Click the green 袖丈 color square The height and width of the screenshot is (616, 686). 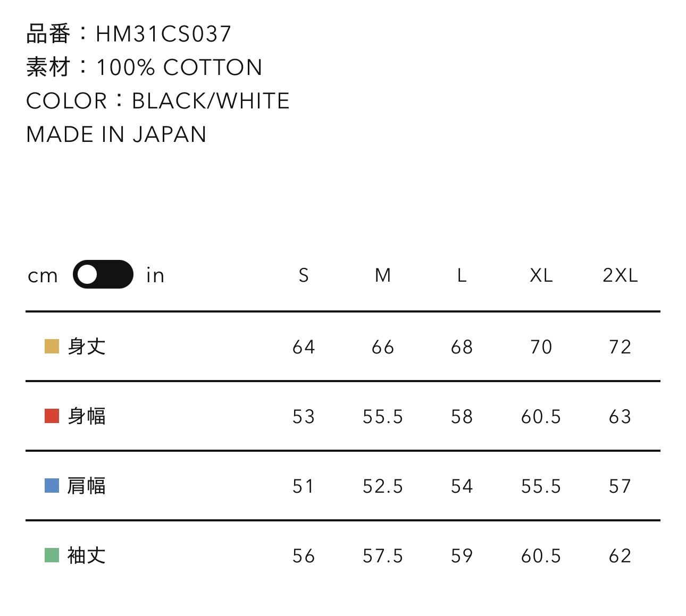[x=52, y=555]
